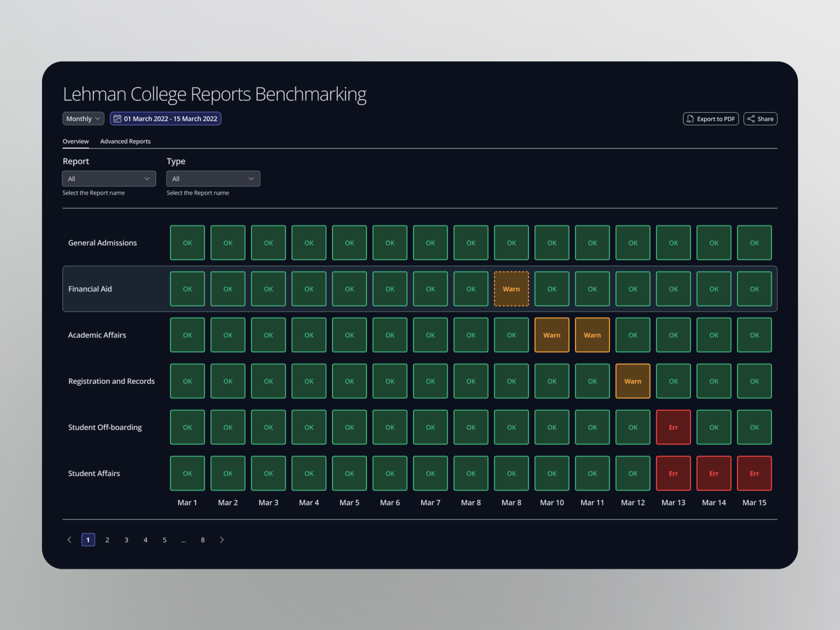This screenshot has height=630, width=840.
Task: Open the Type dropdown set to All
Action: point(213,178)
